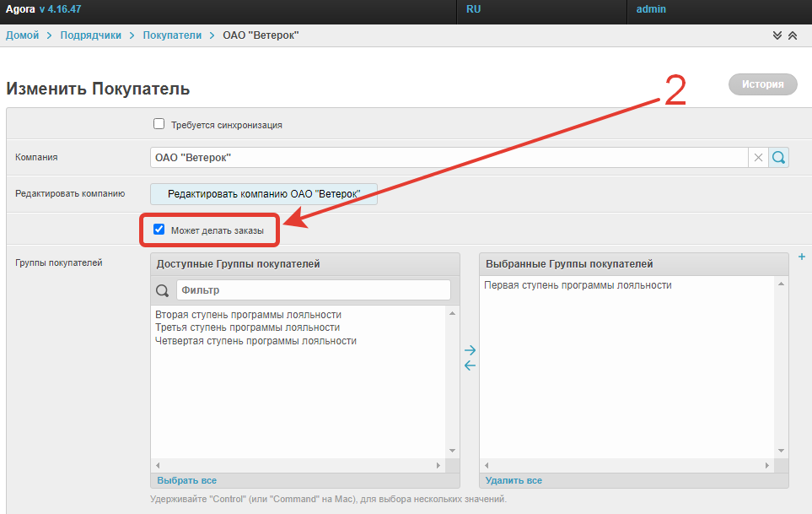Open the RU language menu
This screenshot has width=812, height=514.
[474, 9]
